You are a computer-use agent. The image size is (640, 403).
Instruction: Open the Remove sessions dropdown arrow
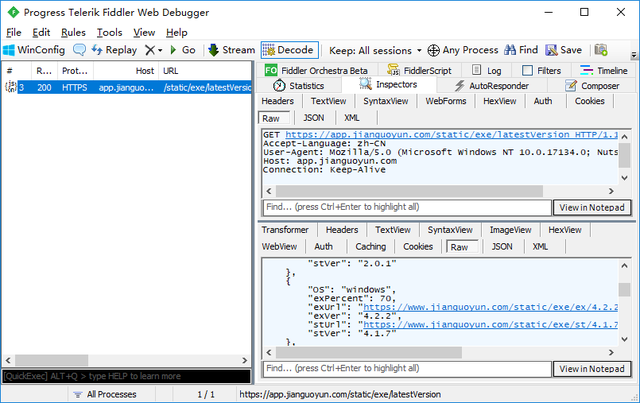(160, 51)
